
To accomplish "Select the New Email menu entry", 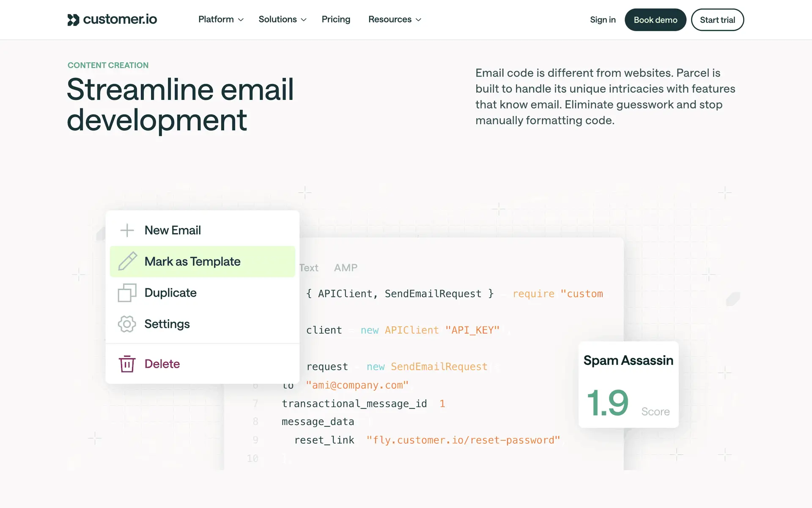I will (x=173, y=230).
